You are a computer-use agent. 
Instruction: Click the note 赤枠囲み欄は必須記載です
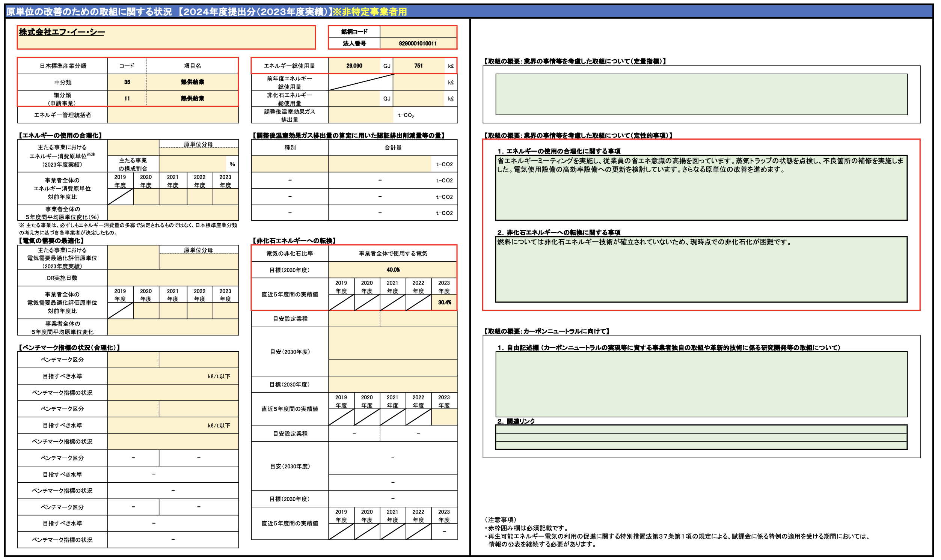tap(526, 528)
